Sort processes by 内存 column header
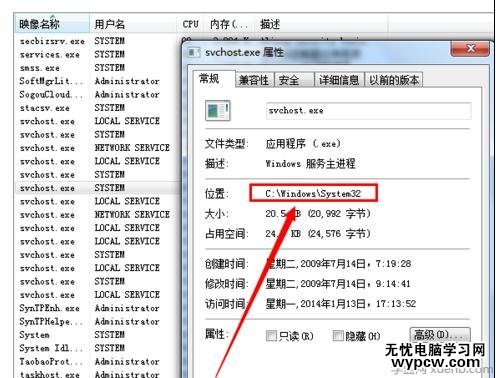This screenshot has width=496, height=378. pyautogui.click(x=229, y=24)
